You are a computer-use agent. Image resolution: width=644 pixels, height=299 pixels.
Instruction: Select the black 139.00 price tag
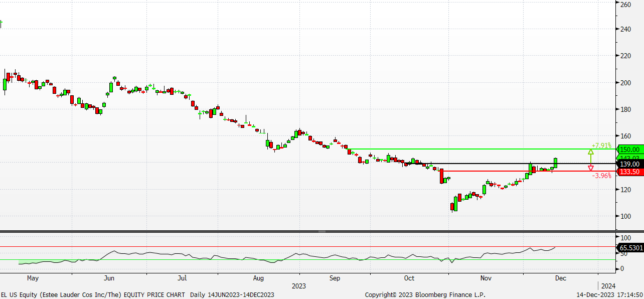629,164
